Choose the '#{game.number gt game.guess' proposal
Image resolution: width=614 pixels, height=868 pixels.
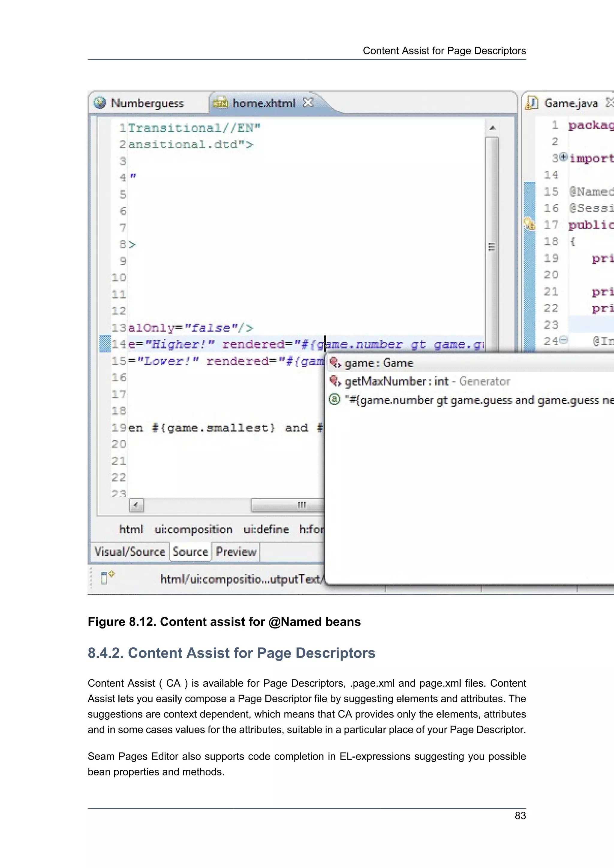coord(469,400)
